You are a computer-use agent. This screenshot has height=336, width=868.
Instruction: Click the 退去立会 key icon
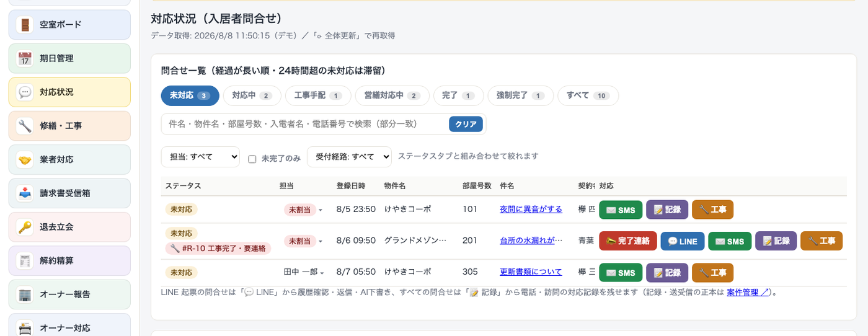25,227
